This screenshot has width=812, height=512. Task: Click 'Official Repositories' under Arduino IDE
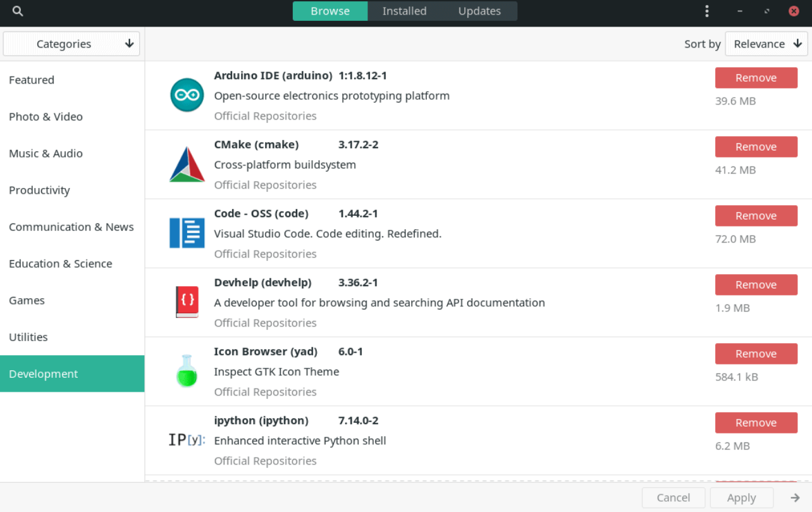266,116
